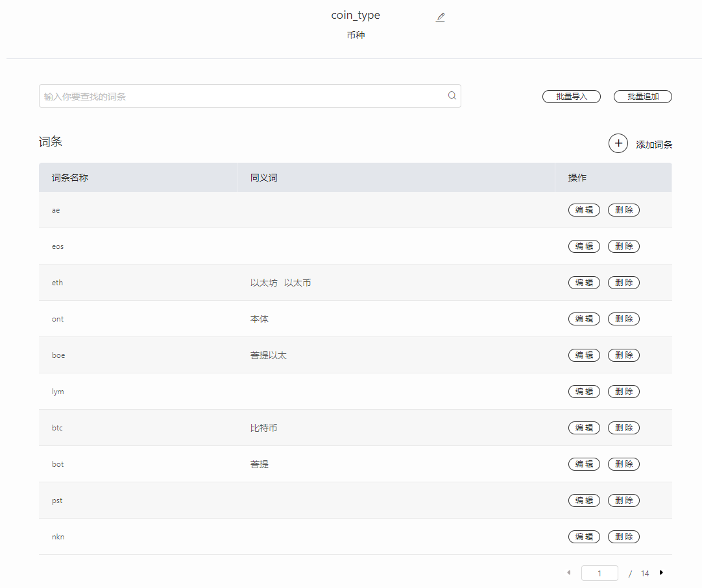Edit the eth entry

(x=584, y=283)
